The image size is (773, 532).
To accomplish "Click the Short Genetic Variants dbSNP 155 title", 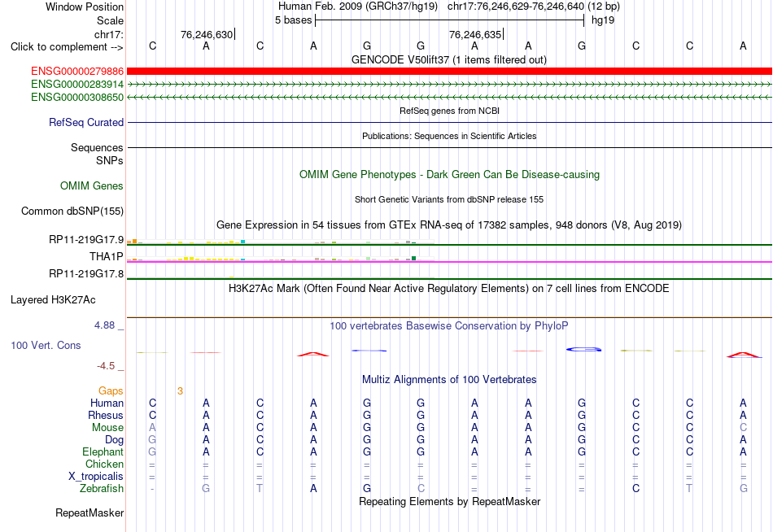I will (449, 199).
